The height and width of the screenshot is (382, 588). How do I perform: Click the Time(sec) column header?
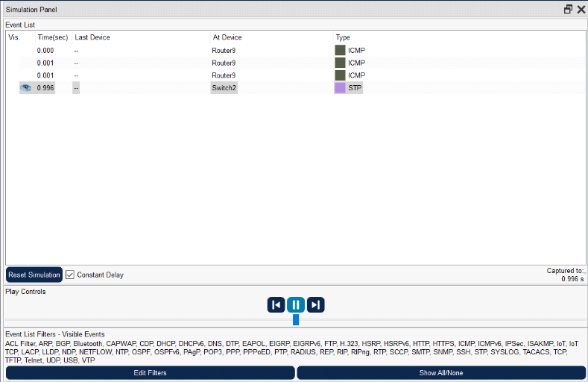[x=53, y=37]
